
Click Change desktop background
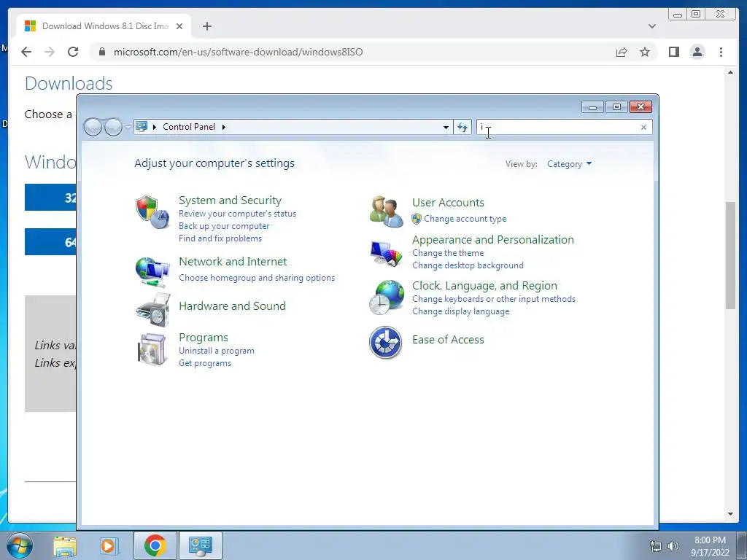468,265
